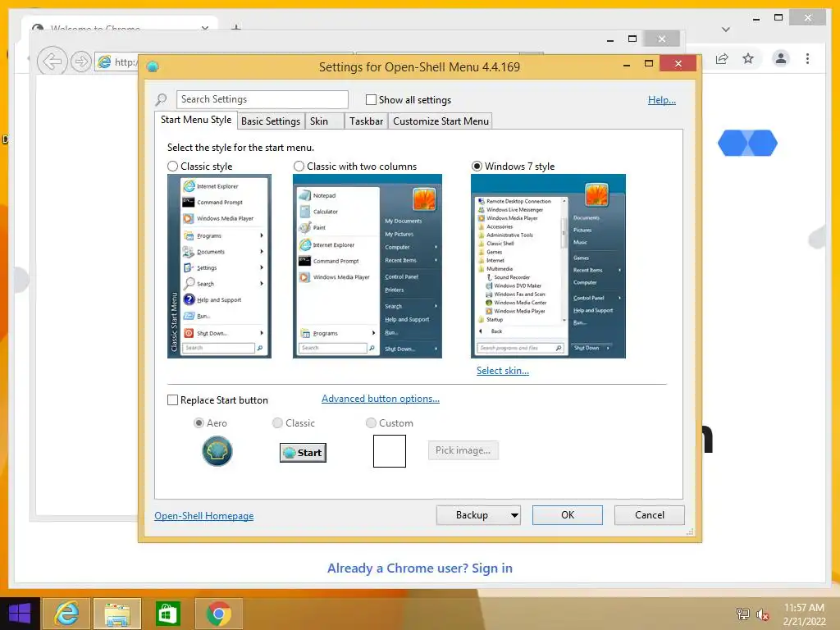Viewport: 840px width, 630px height.
Task: Open the Chrome profile avatar
Action: 781,58
